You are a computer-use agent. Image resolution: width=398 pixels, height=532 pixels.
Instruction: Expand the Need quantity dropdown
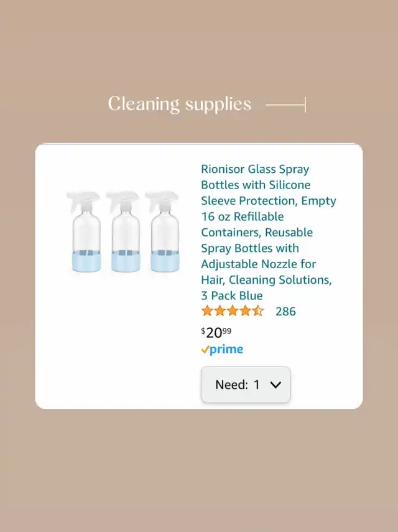point(246,385)
